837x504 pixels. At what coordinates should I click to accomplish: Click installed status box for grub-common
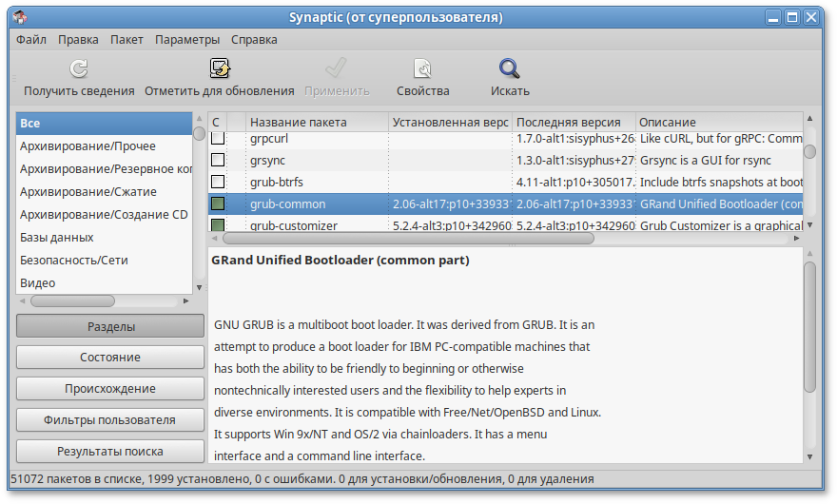[x=218, y=204]
